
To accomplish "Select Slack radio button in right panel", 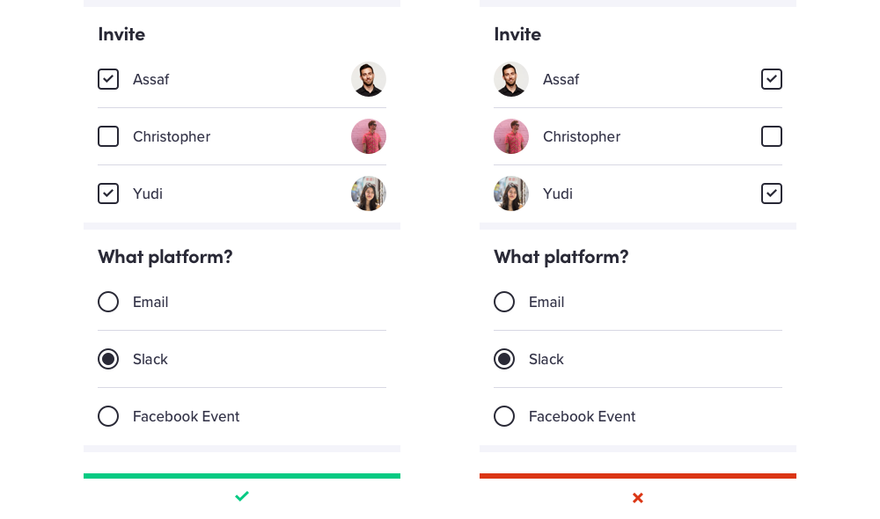I will (x=504, y=359).
